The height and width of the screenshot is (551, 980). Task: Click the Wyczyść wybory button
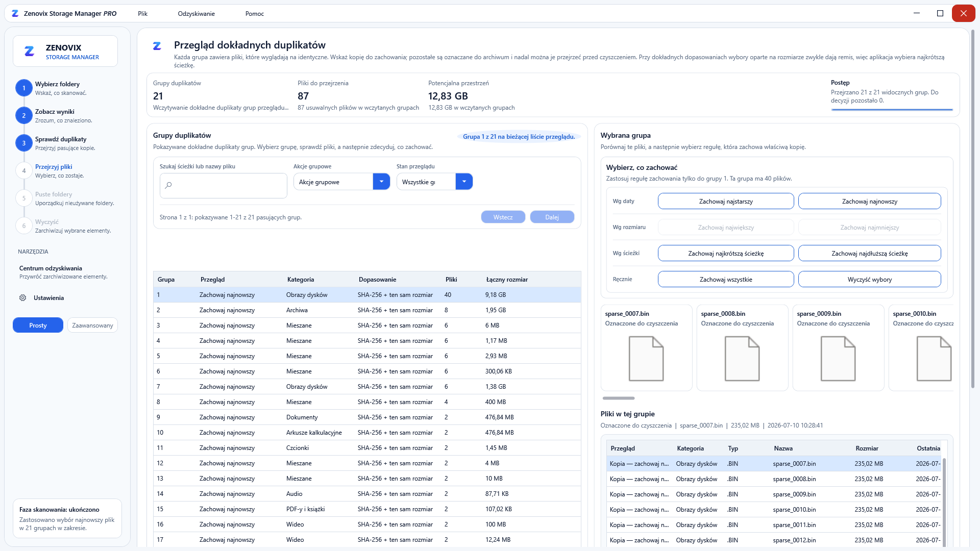tap(869, 280)
